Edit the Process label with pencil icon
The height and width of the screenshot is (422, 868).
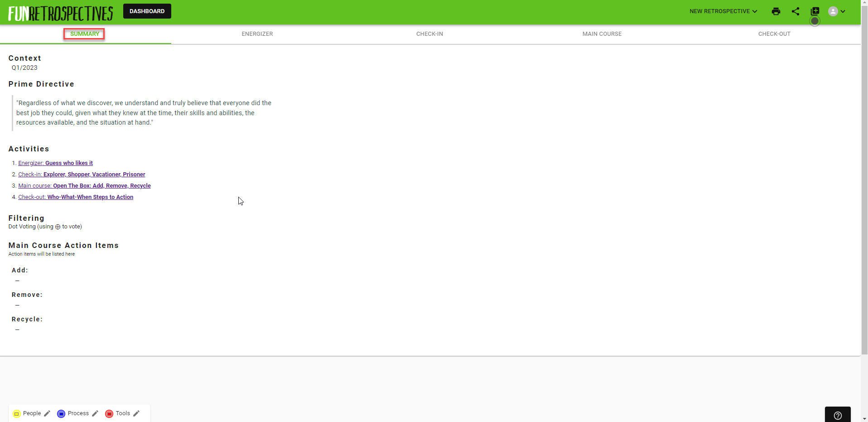pos(95,413)
